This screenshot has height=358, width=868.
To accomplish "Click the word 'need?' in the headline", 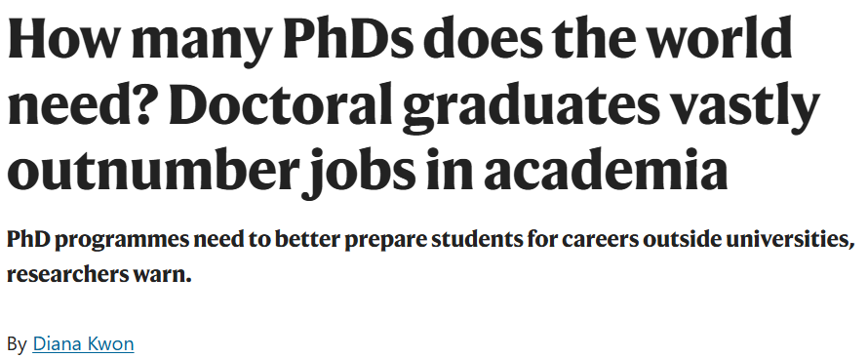I will (85, 103).
